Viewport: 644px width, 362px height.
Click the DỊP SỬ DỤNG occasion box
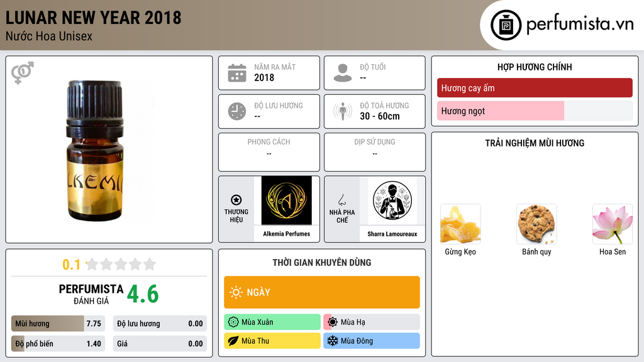tap(375, 152)
